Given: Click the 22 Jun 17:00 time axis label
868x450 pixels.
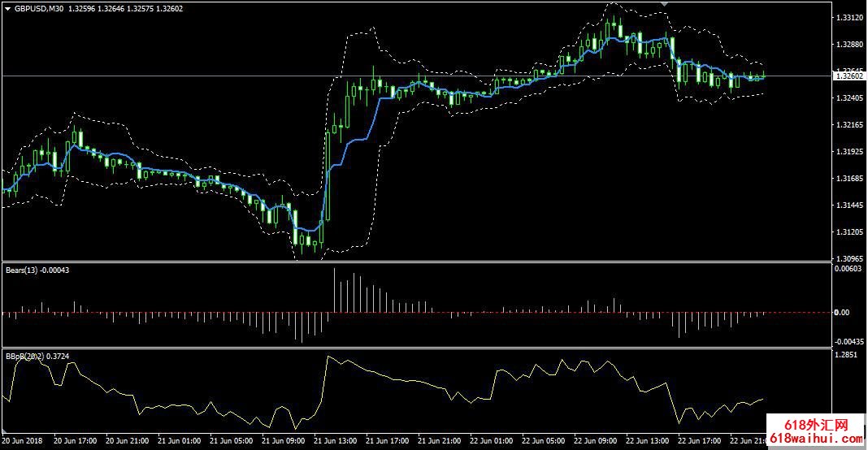Looking at the screenshot, I should point(699,441).
